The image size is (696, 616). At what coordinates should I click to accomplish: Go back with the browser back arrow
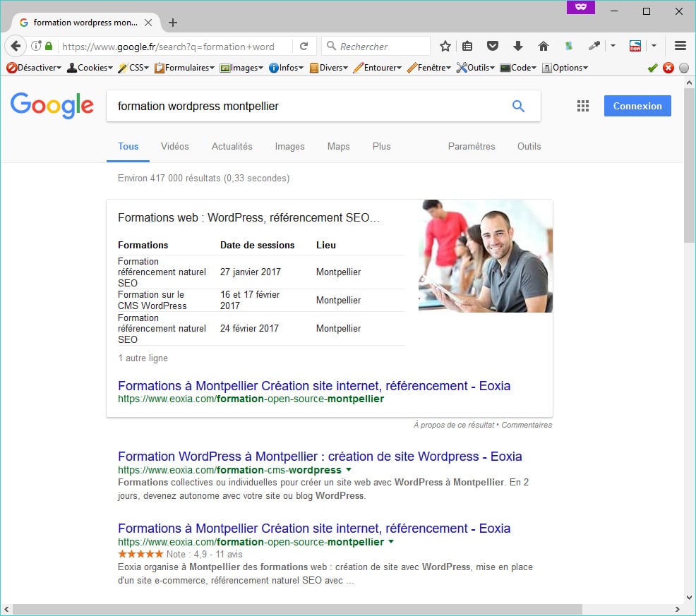[x=16, y=46]
